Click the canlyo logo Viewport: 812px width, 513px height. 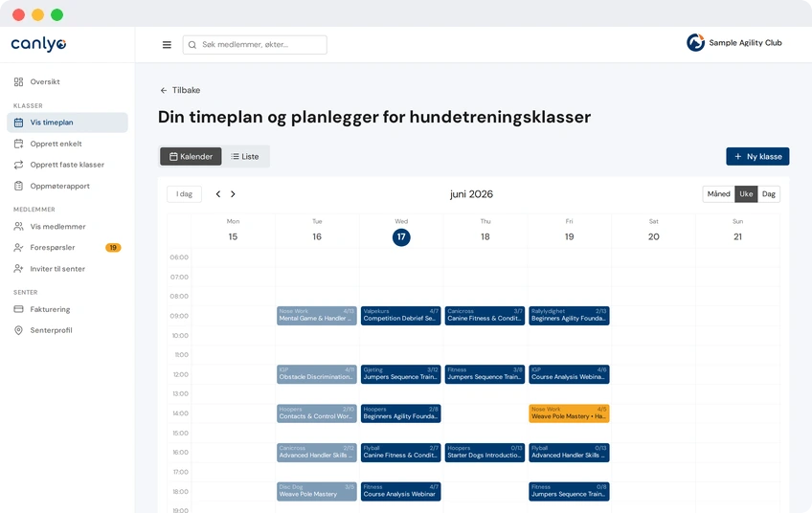(x=39, y=44)
